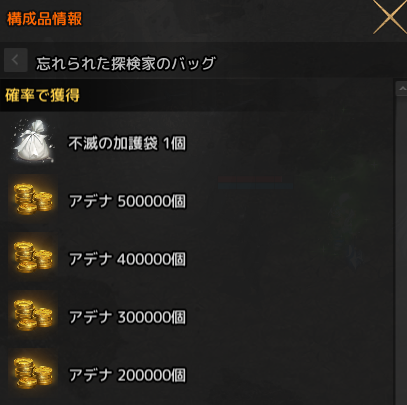Click the scrollbar up arrow
407x405 pixels.
[x=401, y=89]
